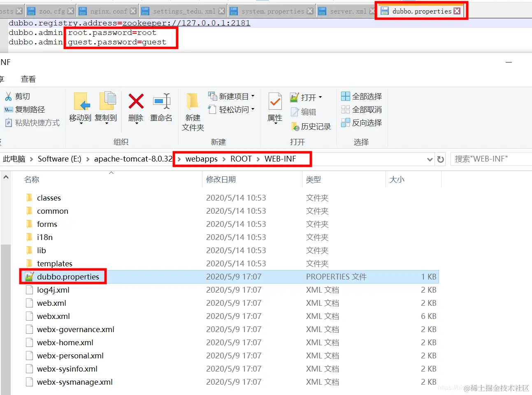Click Copy path (复制路径)
The width and height of the screenshot is (532, 395).
(x=25, y=109)
